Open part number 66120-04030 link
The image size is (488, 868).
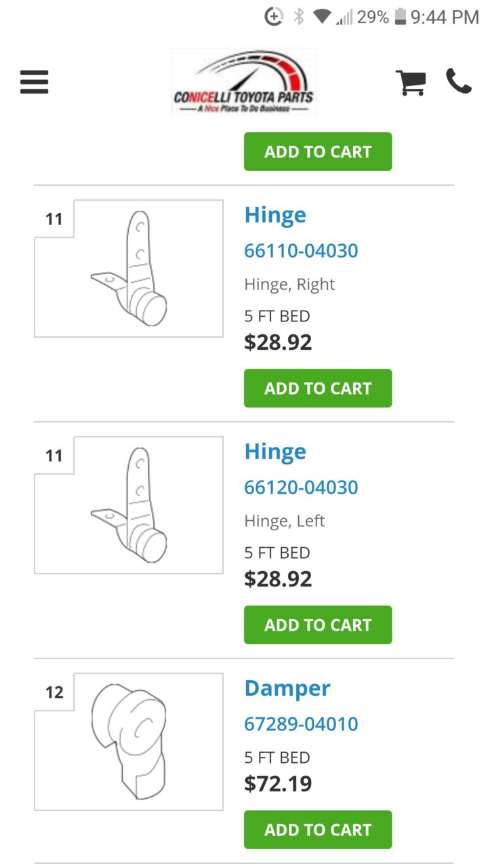pyautogui.click(x=301, y=488)
